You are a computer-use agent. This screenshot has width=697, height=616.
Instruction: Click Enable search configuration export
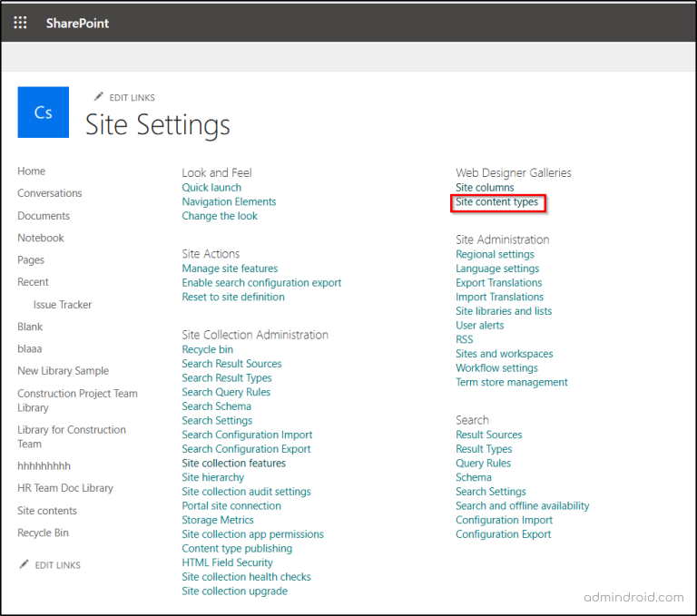(261, 283)
